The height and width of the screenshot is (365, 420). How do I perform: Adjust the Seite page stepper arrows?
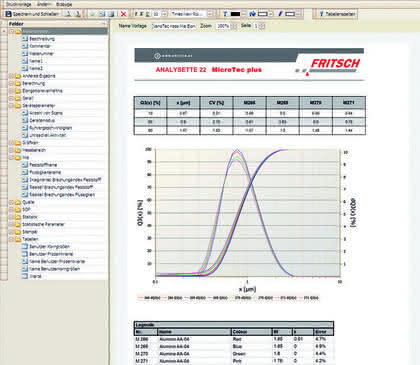pyautogui.click(x=262, y=26)
